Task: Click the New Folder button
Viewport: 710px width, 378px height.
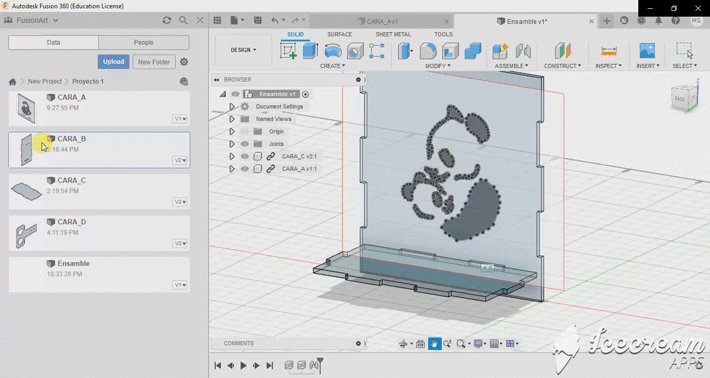Action: click(154, 62)
